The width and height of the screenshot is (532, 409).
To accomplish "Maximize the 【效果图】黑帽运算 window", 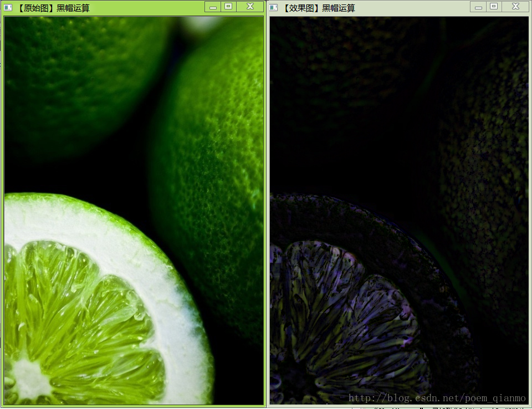I will coord(494,7).
